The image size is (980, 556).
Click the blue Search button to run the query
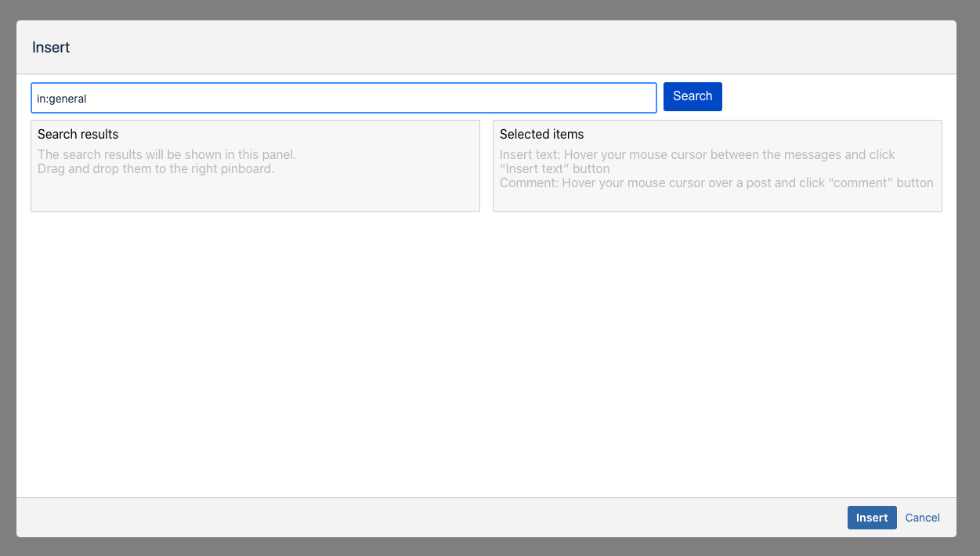point(693,96)
